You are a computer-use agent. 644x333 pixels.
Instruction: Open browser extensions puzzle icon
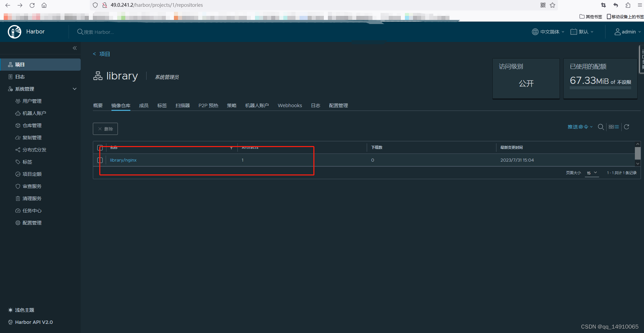[628, 5]
